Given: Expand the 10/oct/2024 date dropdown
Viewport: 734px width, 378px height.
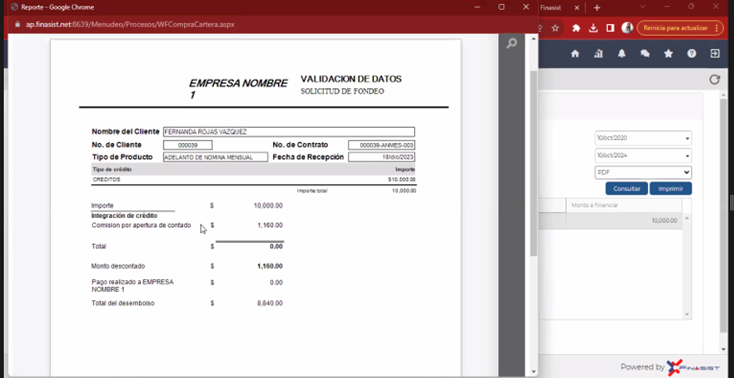Looking at the screenshot, I should (643, 156).
